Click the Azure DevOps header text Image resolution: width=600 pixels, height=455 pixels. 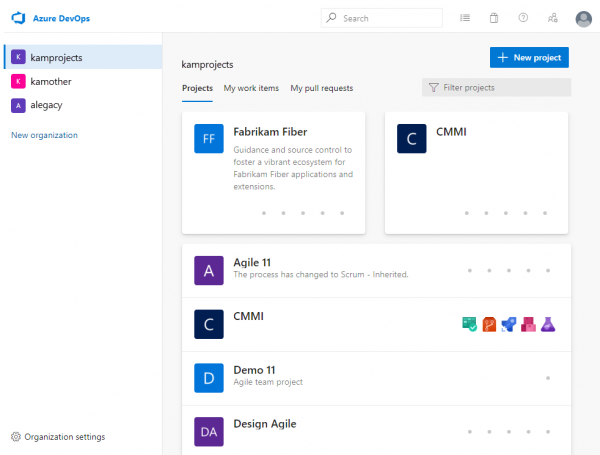click(x=61, y=18)
